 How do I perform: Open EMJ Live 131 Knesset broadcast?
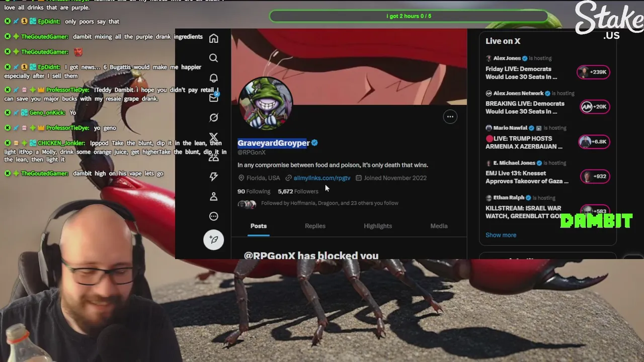pos(527,177)
